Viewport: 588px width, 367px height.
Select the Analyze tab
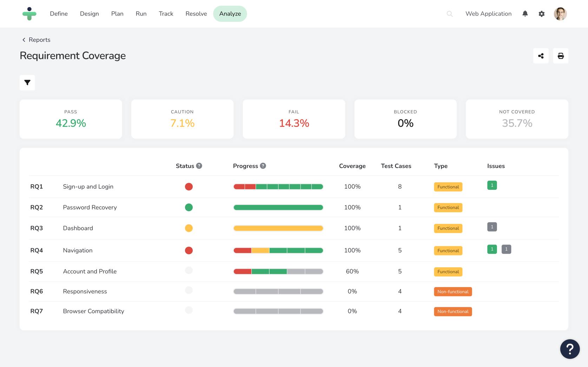pyautogui.click(x=230, y=14)
